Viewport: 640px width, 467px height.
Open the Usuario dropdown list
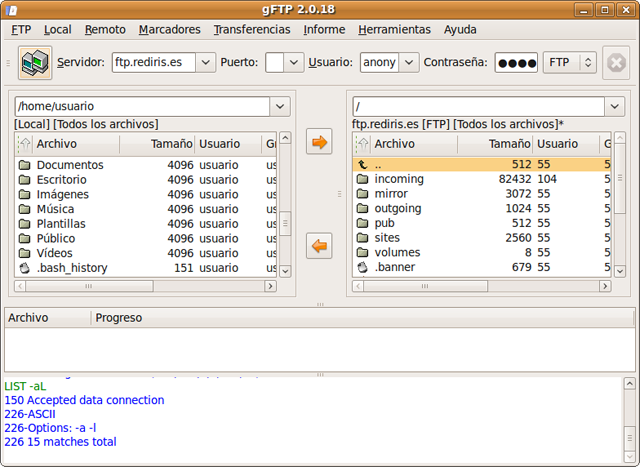tap(408, 63)
